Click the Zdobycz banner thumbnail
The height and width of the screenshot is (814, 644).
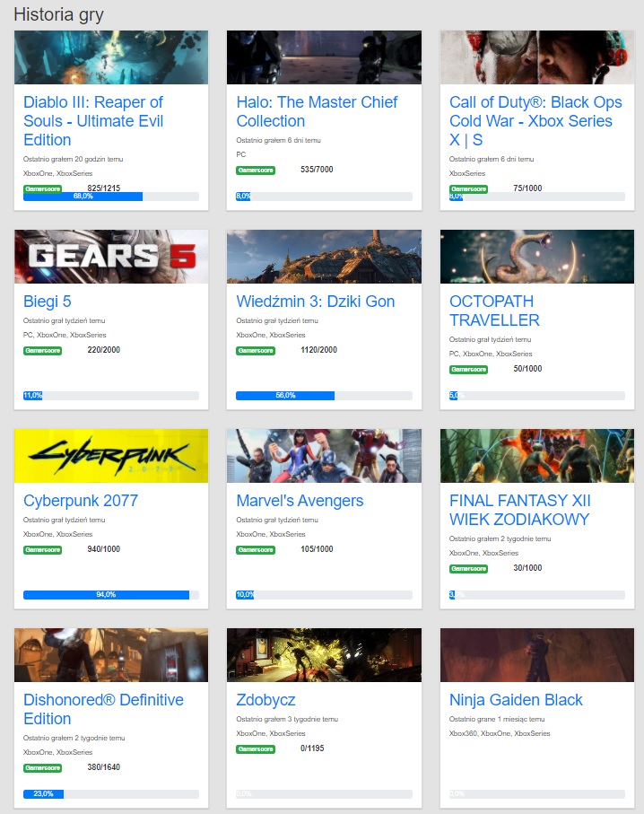pos(324,655)
